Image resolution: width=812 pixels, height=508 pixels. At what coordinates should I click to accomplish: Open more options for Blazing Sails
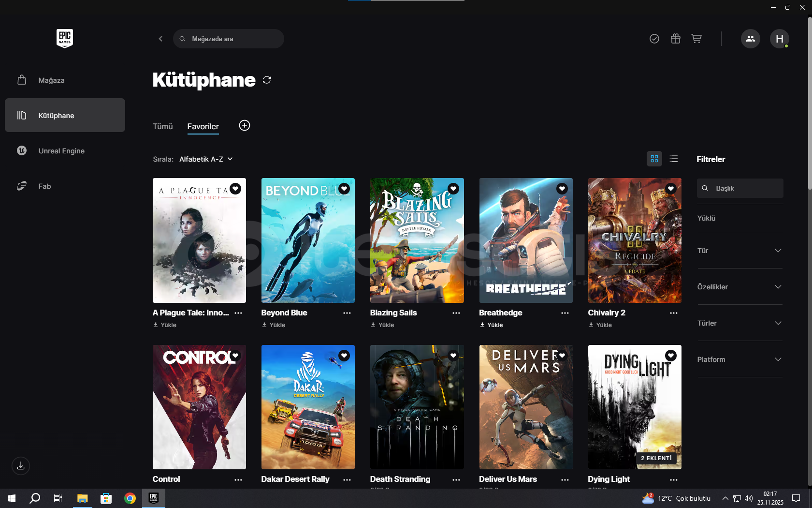[x=456, y=313]
